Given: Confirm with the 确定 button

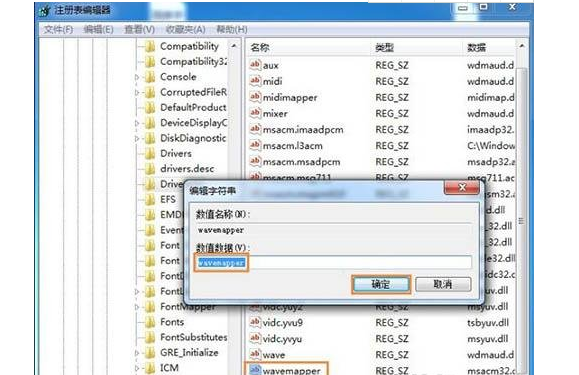Looking at the screenshot, I should tap(381, 284).
